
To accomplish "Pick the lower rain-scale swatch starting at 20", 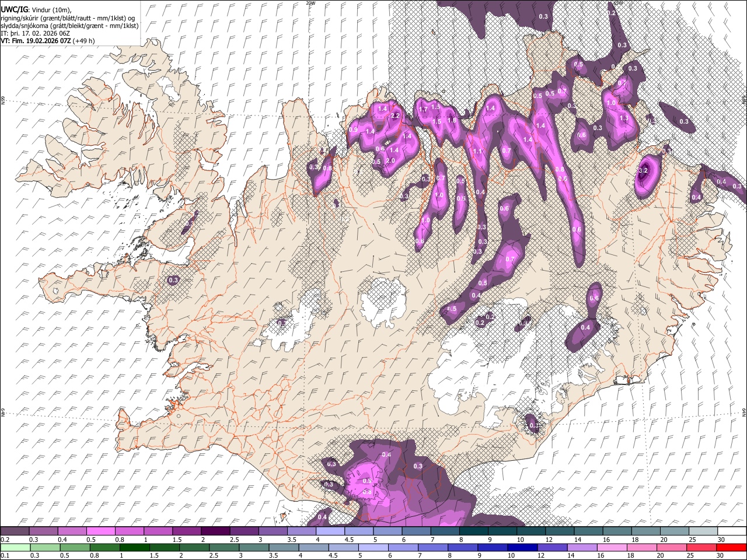I will pyautogui.click(x=672, y=547).
